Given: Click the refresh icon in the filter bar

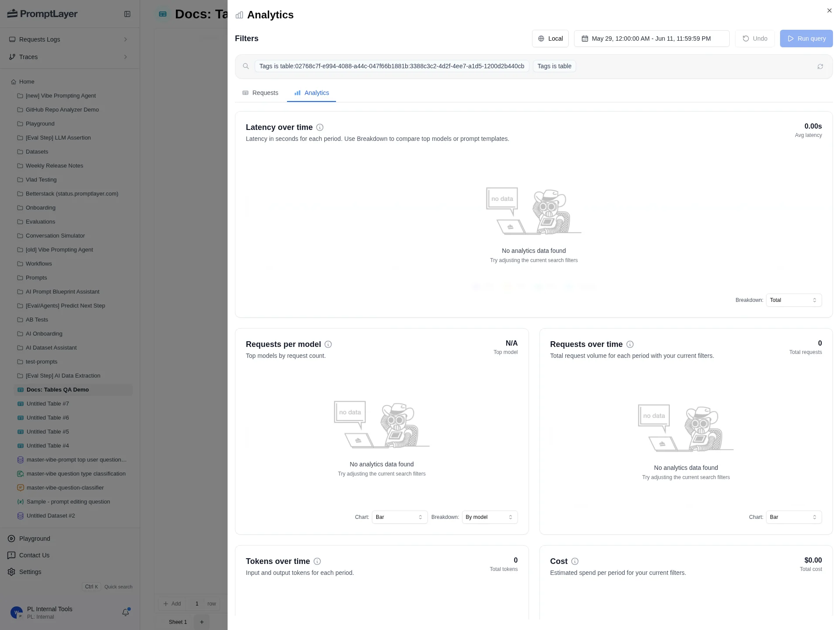Looking at the screenshot, I should pyautogui.click(x=820, y=66).
